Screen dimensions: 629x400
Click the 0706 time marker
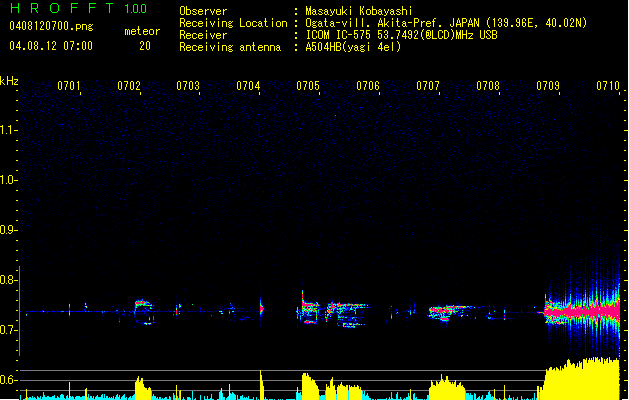[368, 86]
